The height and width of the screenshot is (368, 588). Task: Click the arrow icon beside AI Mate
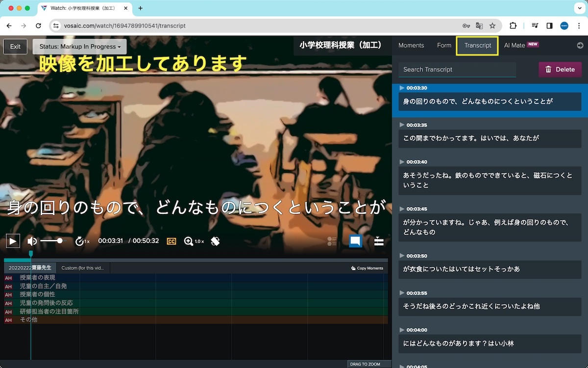coord(580,45)
